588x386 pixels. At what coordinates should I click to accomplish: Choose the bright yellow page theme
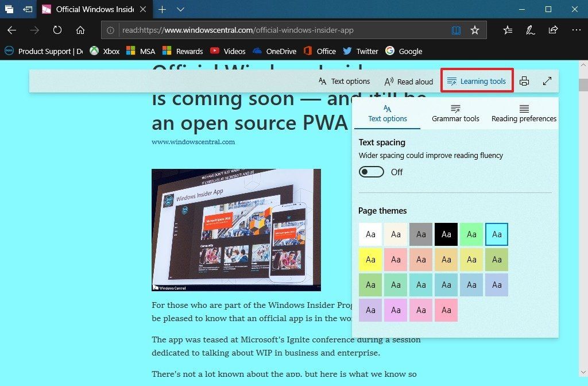coord(370,260)
